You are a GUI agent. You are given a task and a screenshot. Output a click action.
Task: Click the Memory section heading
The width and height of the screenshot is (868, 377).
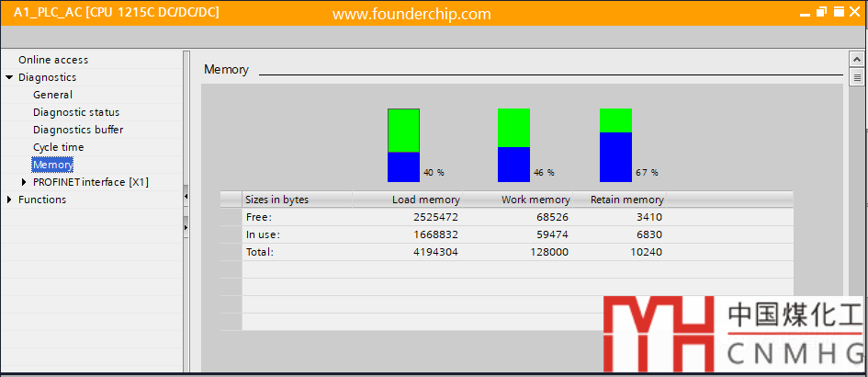[x=226, y=70]
